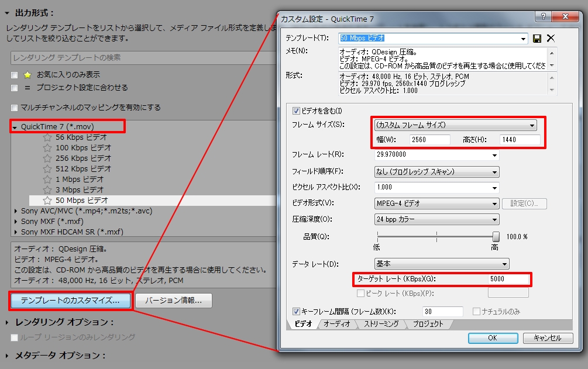The width and height of the screenshot is (588, 369).
Task: Favorite the 512 Kbps ビデオ template star
Action: click(47, 169)
